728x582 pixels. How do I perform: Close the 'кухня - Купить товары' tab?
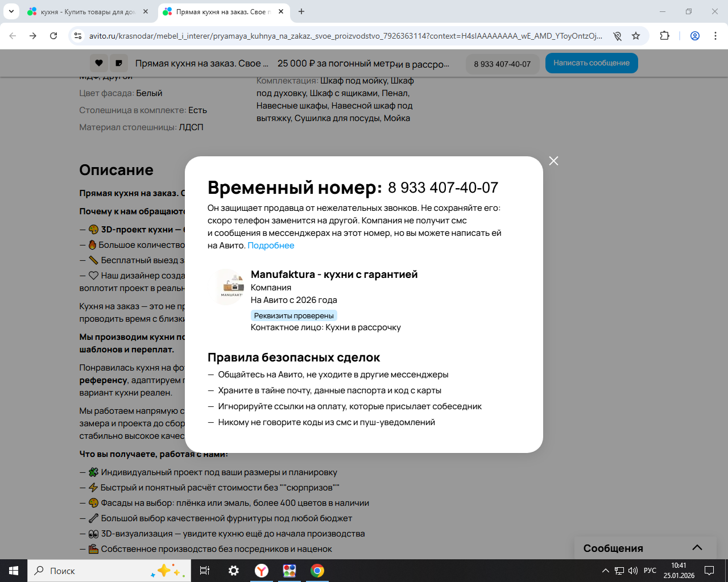pyautogui.click(x=146, y=11)
